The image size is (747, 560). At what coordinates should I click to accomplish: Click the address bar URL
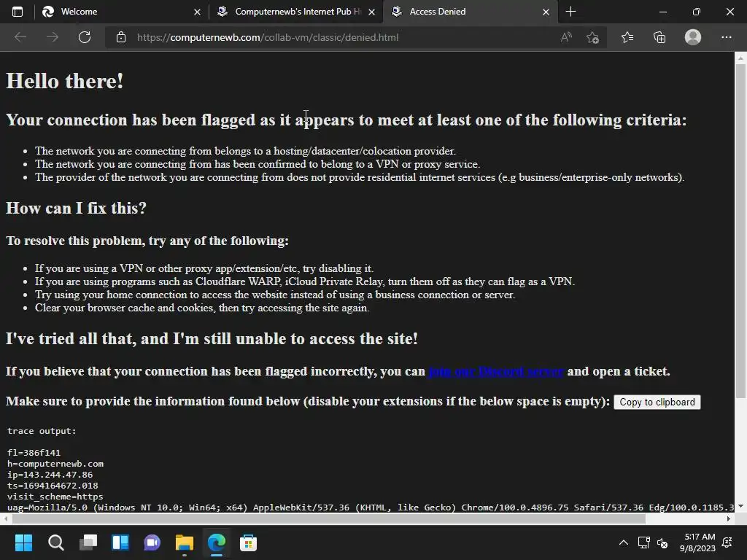click(x=268, y=37)
